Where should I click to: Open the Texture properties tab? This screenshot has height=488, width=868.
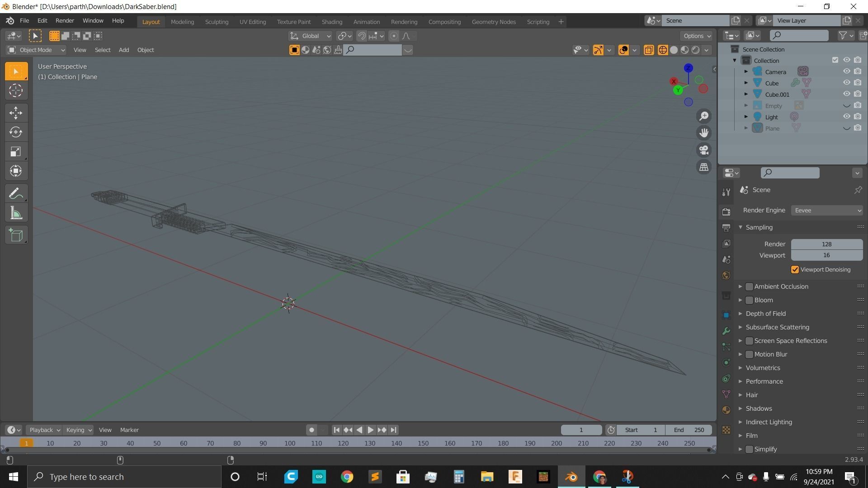[x=726, y=430]
